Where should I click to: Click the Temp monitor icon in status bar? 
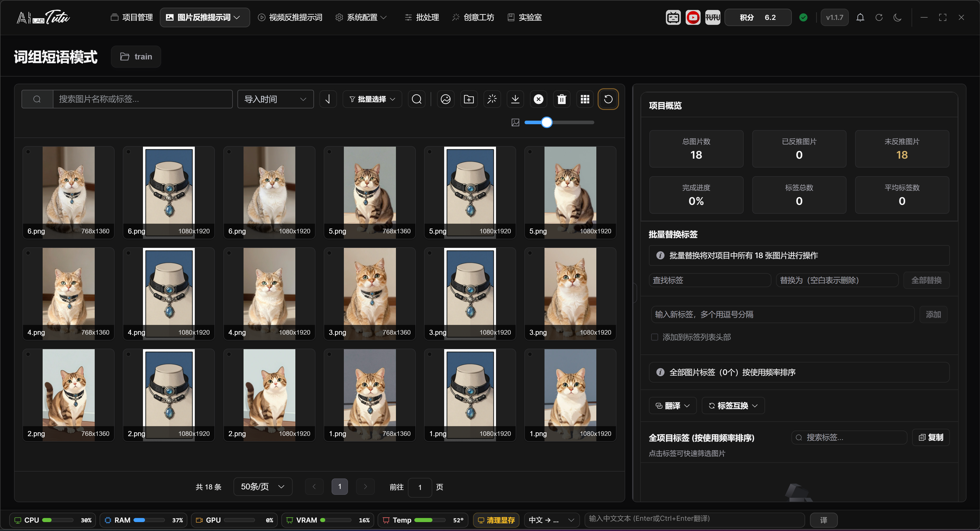386,520
